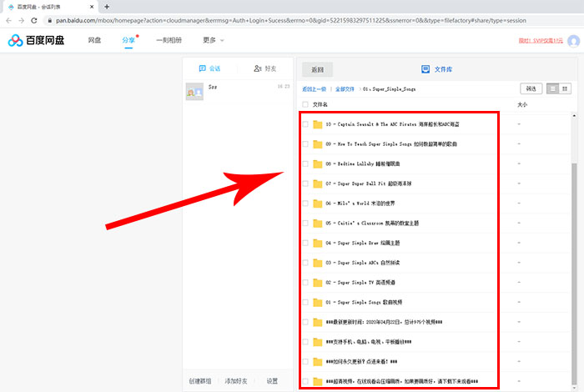Open a new browser tab

tap(107, 7)
